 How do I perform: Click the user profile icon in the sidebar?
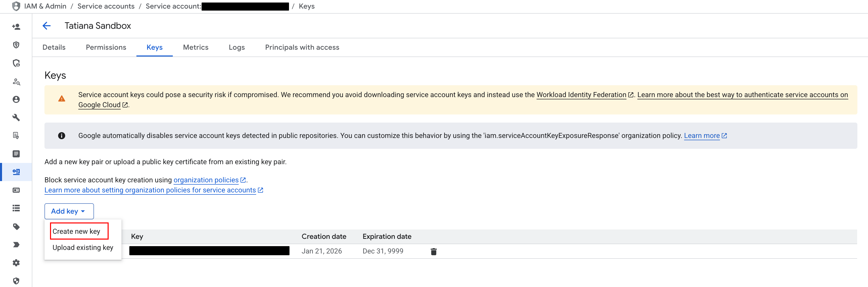[16, 99]
